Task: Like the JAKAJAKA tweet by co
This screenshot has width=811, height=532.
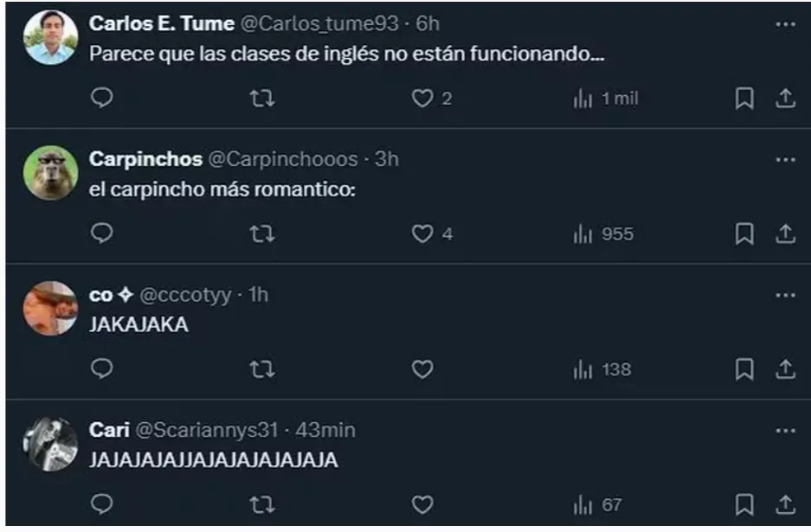Action: tap(422, 369)
